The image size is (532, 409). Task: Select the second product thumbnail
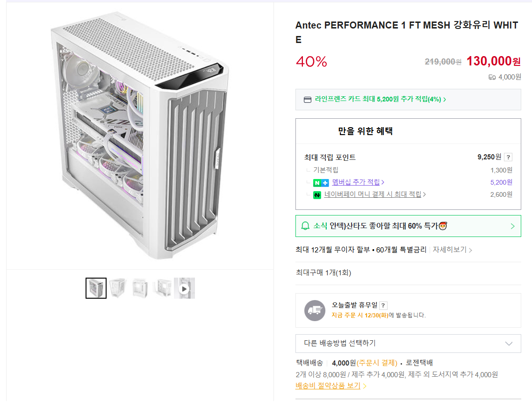(118, 288)
